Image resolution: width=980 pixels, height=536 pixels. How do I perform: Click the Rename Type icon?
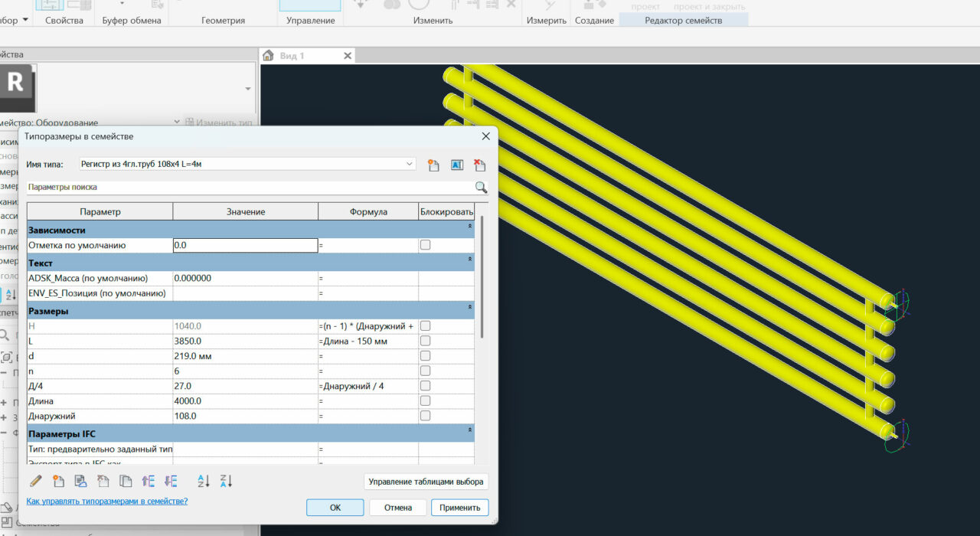[x=457, y=165]
